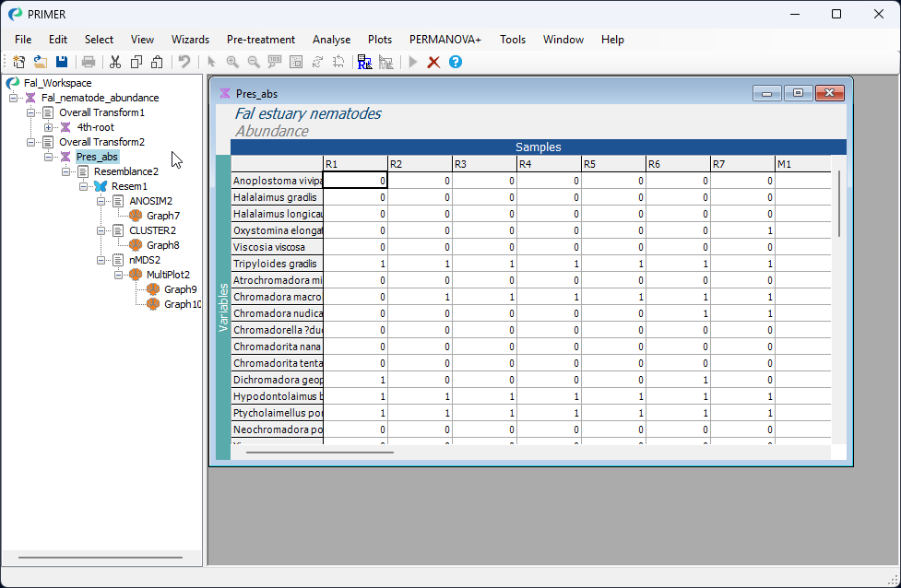Open help with the blue question icon
The width and height of the screenshot is (901, 588).
click(x=455, y=62)
